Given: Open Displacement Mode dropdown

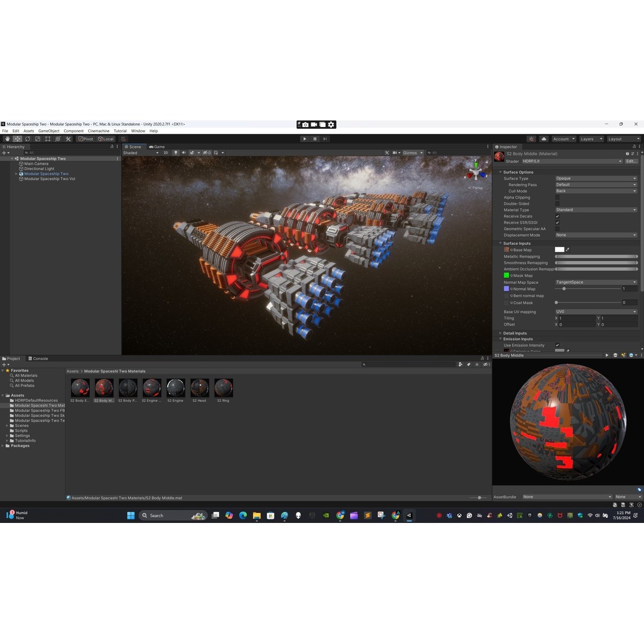Looking at the screenshot, I should 596,235.
